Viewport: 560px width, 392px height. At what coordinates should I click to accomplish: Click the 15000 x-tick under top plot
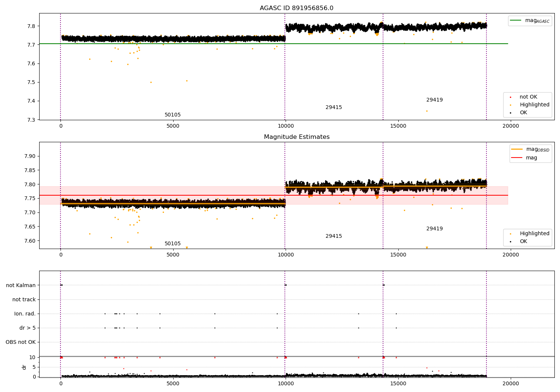coord(398,126)
